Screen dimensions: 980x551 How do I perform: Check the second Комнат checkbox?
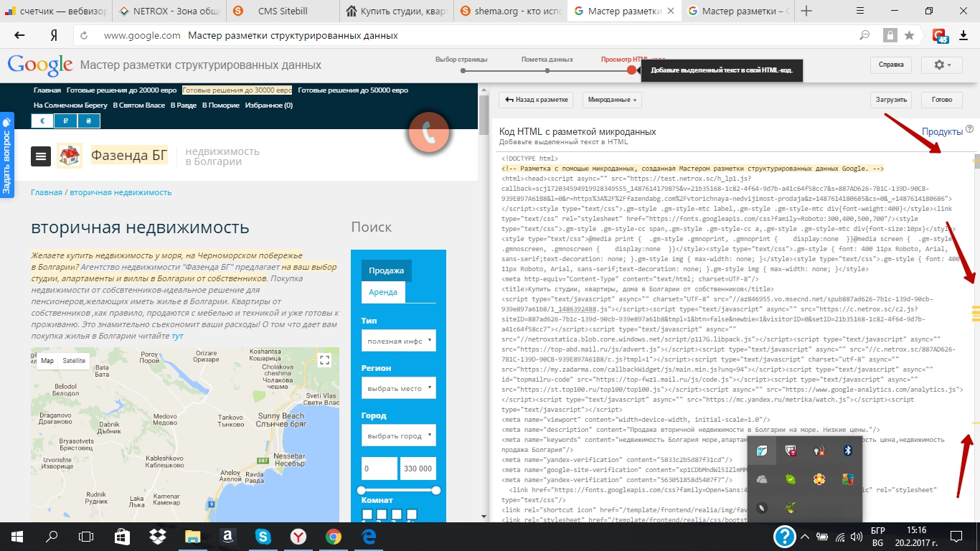pos(382,514)
